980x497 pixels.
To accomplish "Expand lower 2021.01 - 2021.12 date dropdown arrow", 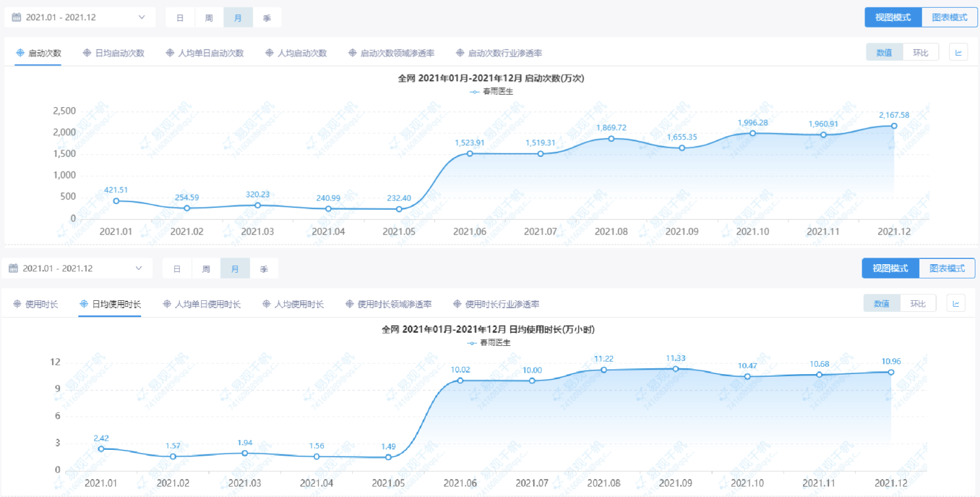I will [x=139, y=268].
